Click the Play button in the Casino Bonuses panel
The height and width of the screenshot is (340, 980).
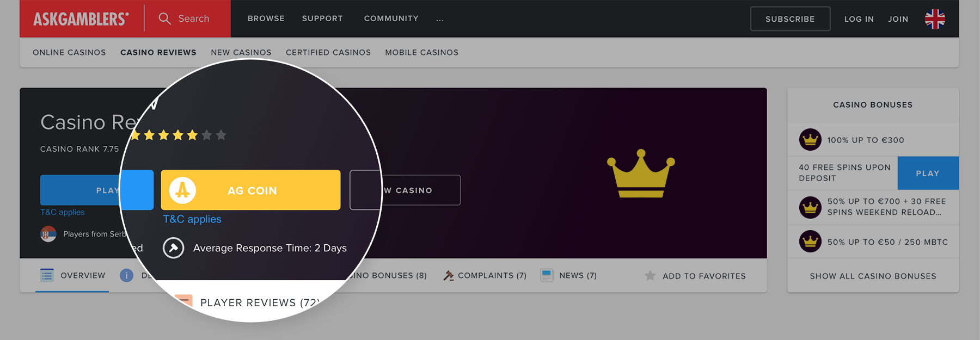point(928,173)
